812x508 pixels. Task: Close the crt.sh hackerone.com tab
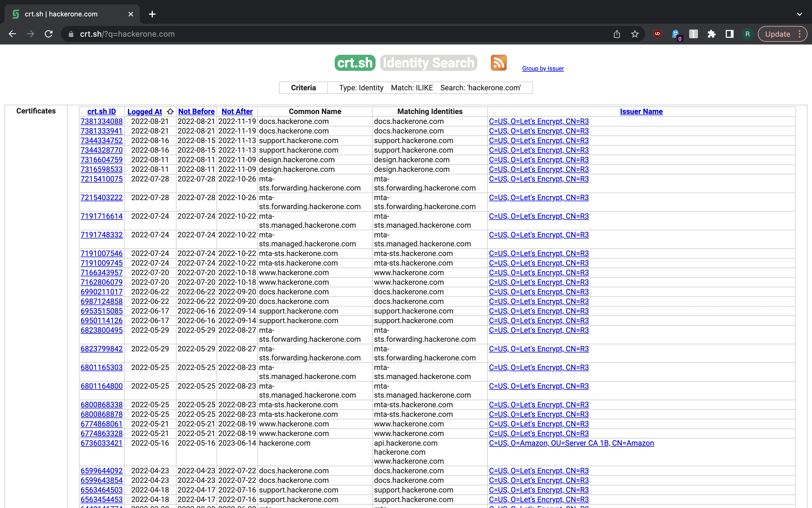[x=131, y=14]
